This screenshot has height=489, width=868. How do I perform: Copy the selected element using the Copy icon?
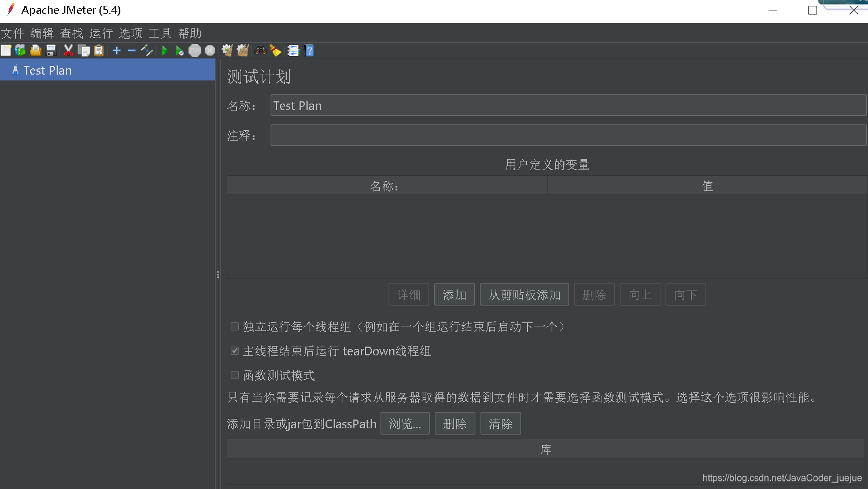[x=84, y=50]
